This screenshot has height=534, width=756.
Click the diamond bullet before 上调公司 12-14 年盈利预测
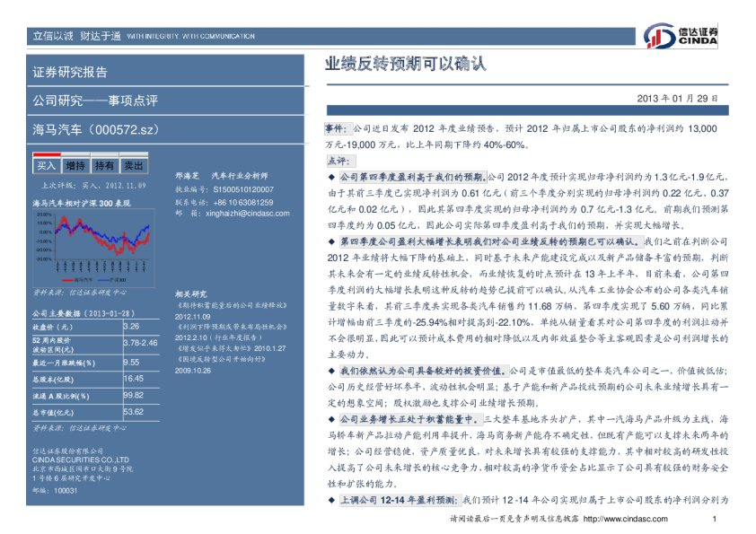[331, 499]
